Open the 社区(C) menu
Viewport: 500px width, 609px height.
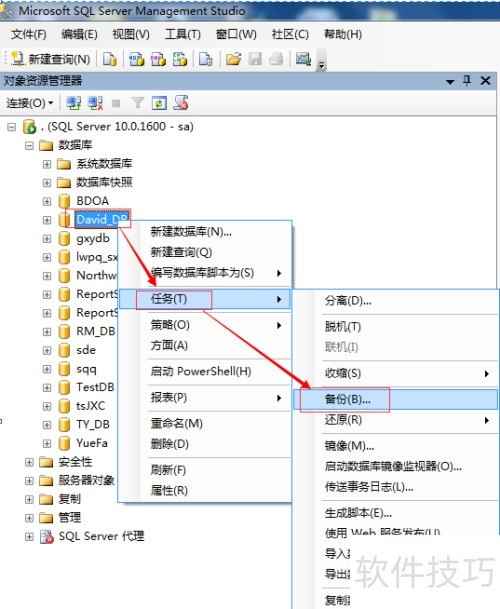(290, 35)
